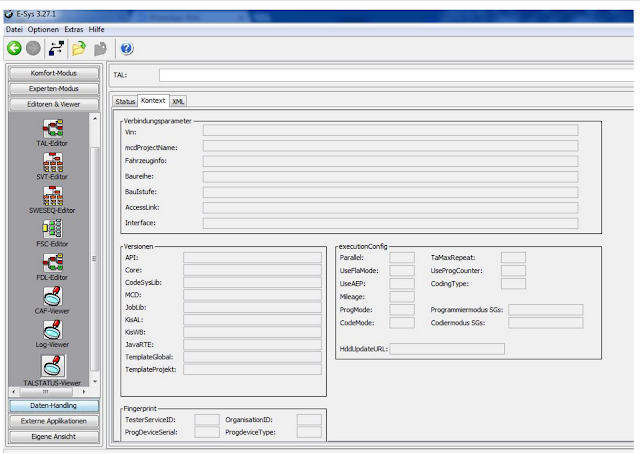Click the TemplateProjekt field
This screenshot has height=454, width=640.
pyautogui.click(x=252, y=369)
